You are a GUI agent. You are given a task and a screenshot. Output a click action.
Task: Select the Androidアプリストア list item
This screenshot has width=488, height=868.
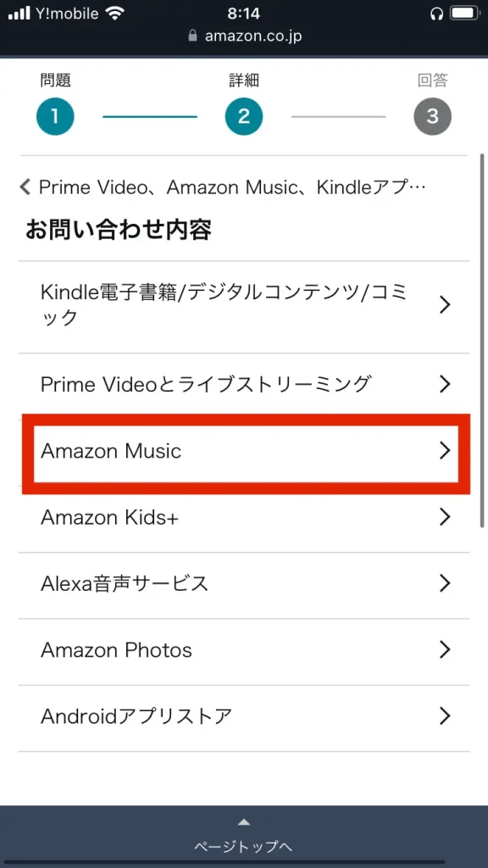(x=244, y=717)
